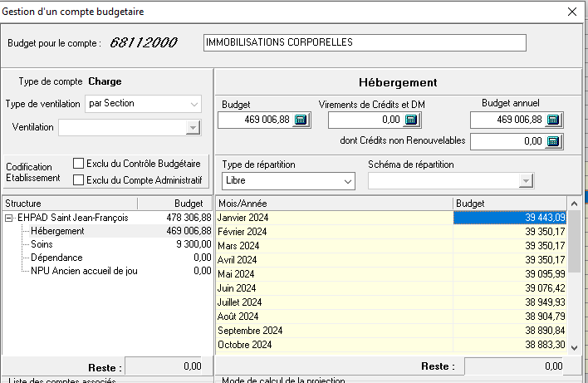
Task: Close the Gestion d'un compte budgétaire window
Action: (x=571, y=12)
